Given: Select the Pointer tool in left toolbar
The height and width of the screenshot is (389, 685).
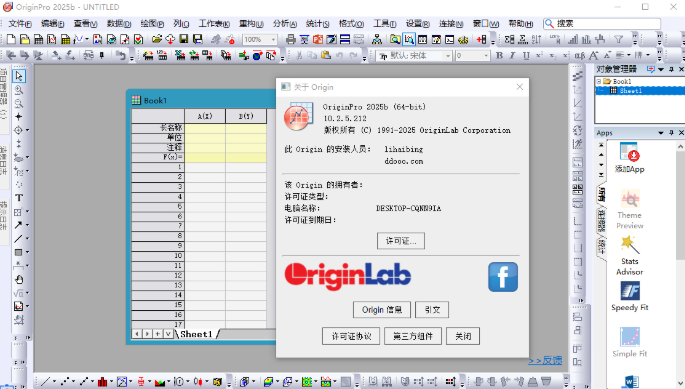Looking at the screenshot, I should pos(19,76).
